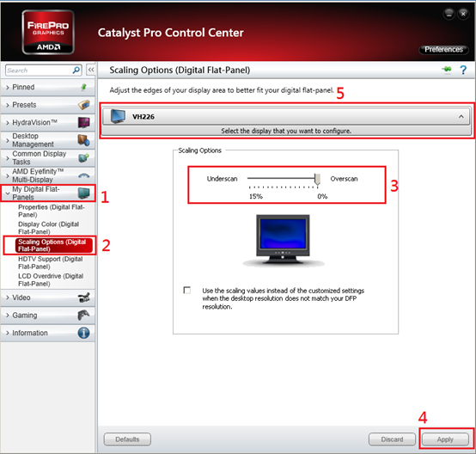Click the Gaming controller icon
Image resolution: width=476 pixels, height=454 pixels.
[83, 315]
